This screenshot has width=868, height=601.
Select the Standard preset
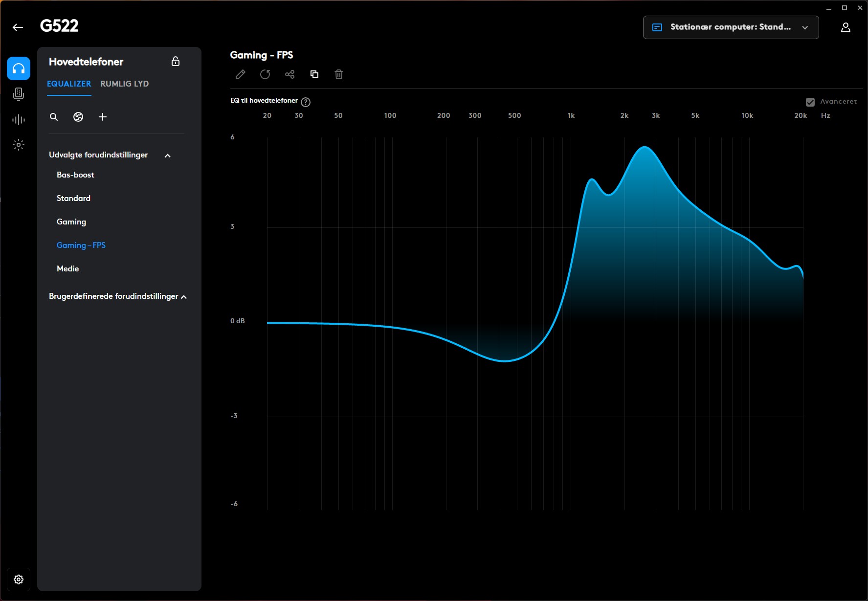tap(73, 198)
